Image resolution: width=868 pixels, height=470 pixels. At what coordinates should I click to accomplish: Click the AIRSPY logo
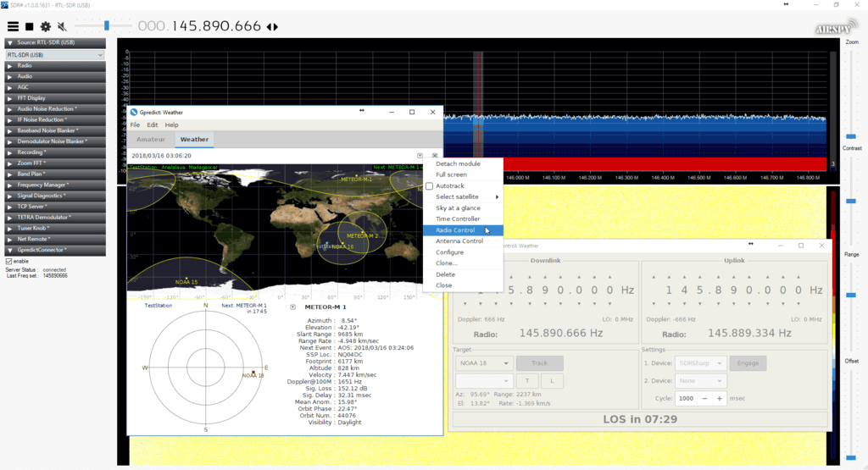[x=836, y=27]
